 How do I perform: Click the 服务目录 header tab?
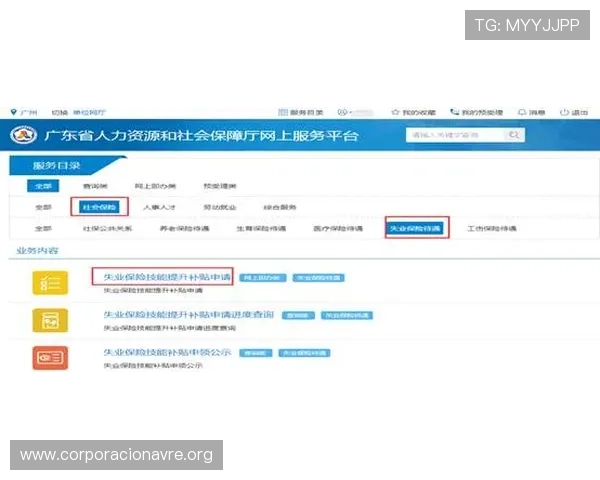point(57,166)
